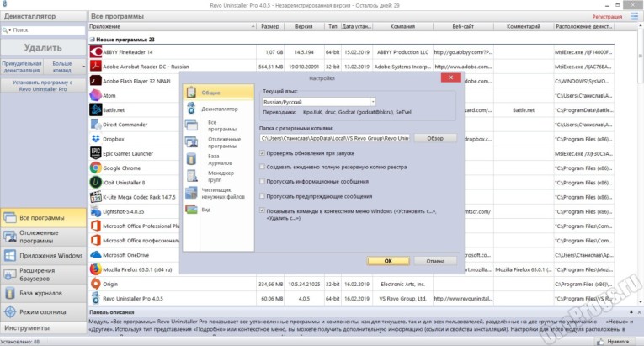The width and height of the screenshot is (644, 346).
Task: Select the Google Chrome icon
Action: point(96,168)
